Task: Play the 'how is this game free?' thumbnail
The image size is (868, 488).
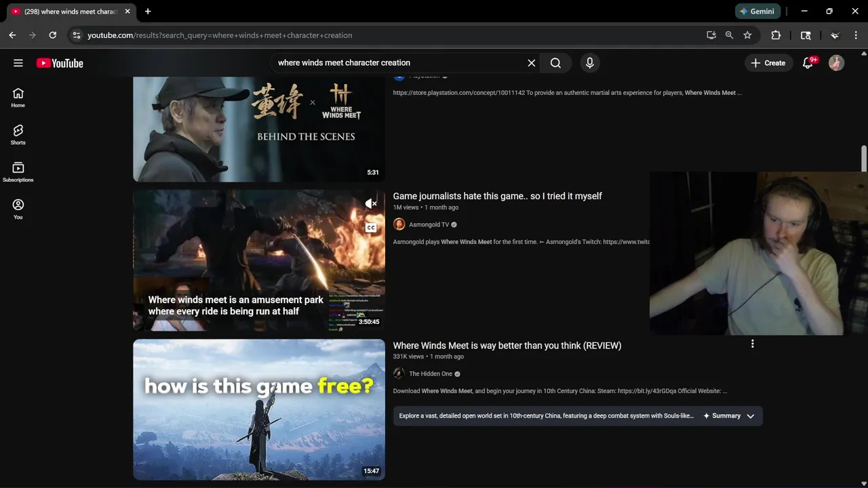Action: coord(259,409)
